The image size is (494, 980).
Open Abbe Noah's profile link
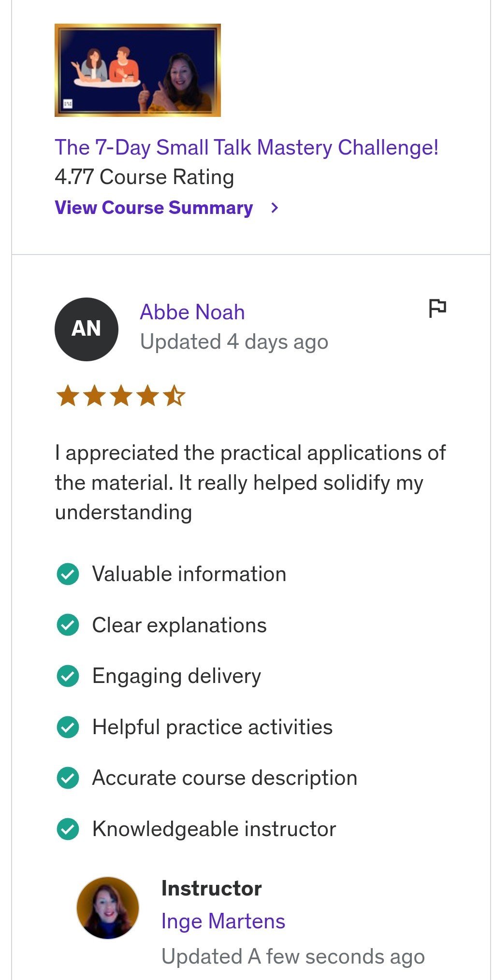[192, 312]
